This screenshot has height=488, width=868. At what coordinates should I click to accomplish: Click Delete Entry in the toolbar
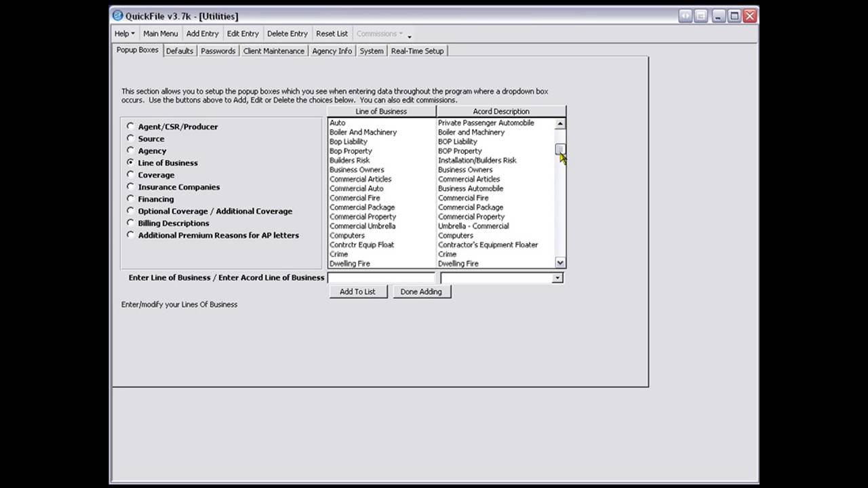tap(288, 33)
